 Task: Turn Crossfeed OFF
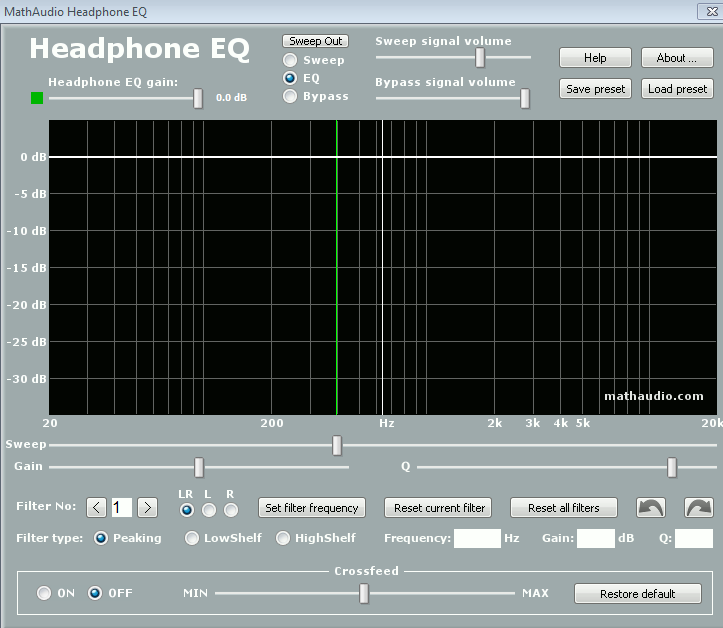(95, 593)
